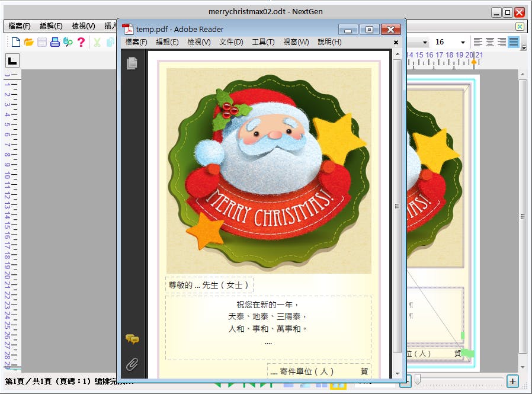This screenshot has height=394, width=532.
Task: Toggle align right in NextGen toolbar
Action: tap(502, 42)
